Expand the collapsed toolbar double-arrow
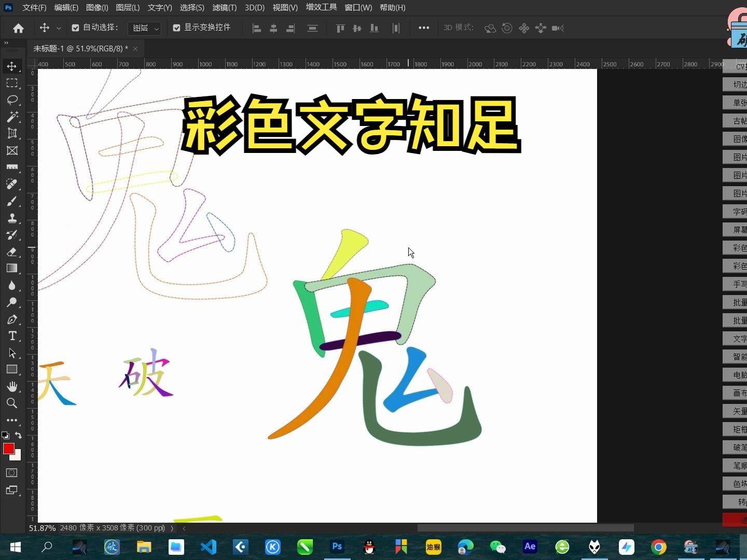The height and width of the screenshot is (560, 747). [6, 43]
